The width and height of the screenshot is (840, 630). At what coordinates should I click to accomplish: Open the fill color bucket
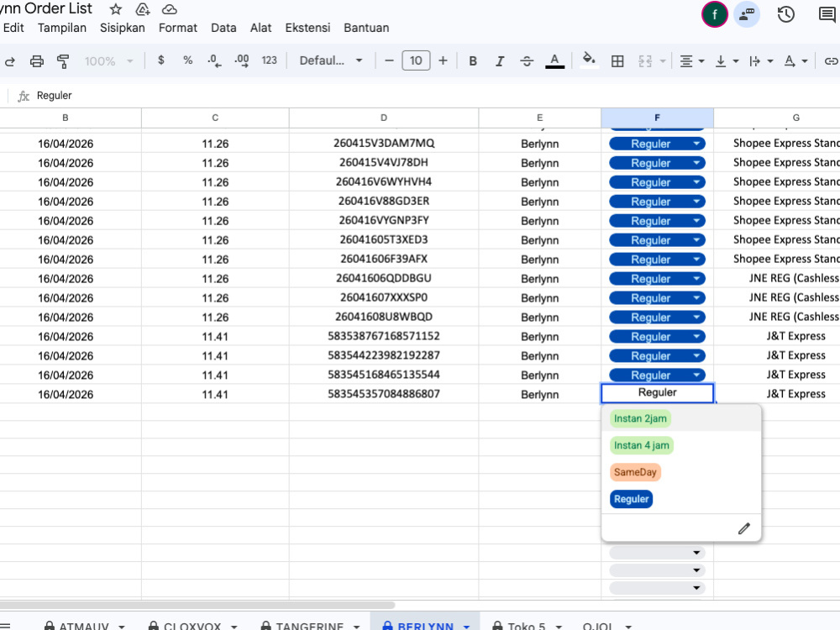[589, 60]
